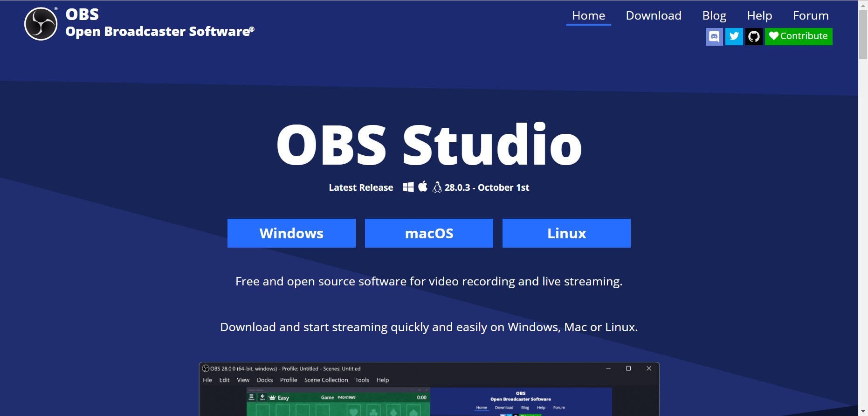Click Apple logo icon beside Latest Release
Image resolution: width=868 pixels, height=416 pixels.
(x=423, y=187)
